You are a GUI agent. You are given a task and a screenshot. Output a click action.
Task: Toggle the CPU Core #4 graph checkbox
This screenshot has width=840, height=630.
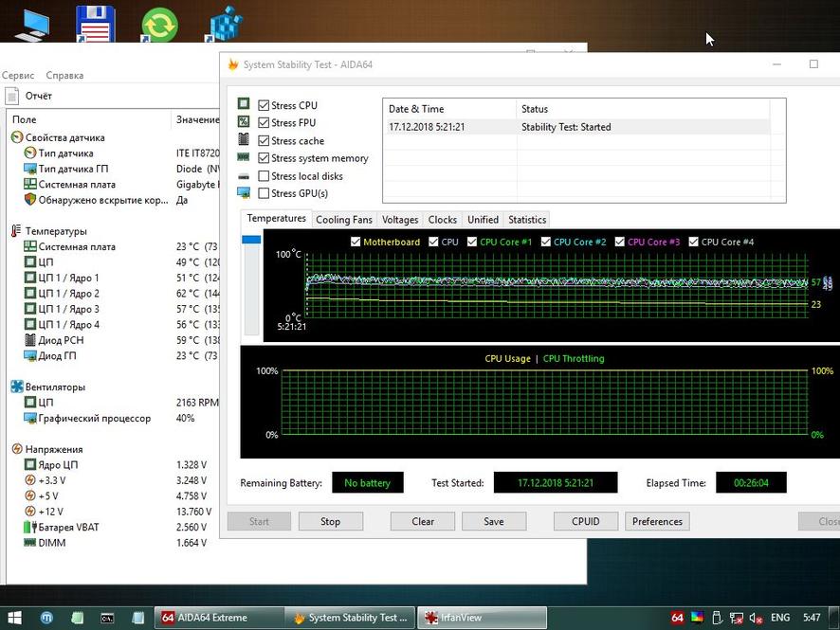pos(694,242)
